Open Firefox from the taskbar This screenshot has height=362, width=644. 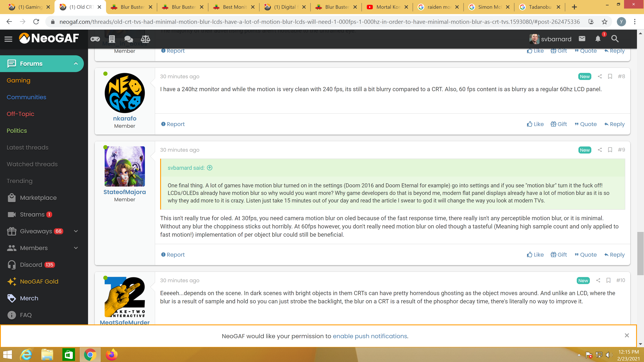tap(111, 354)
